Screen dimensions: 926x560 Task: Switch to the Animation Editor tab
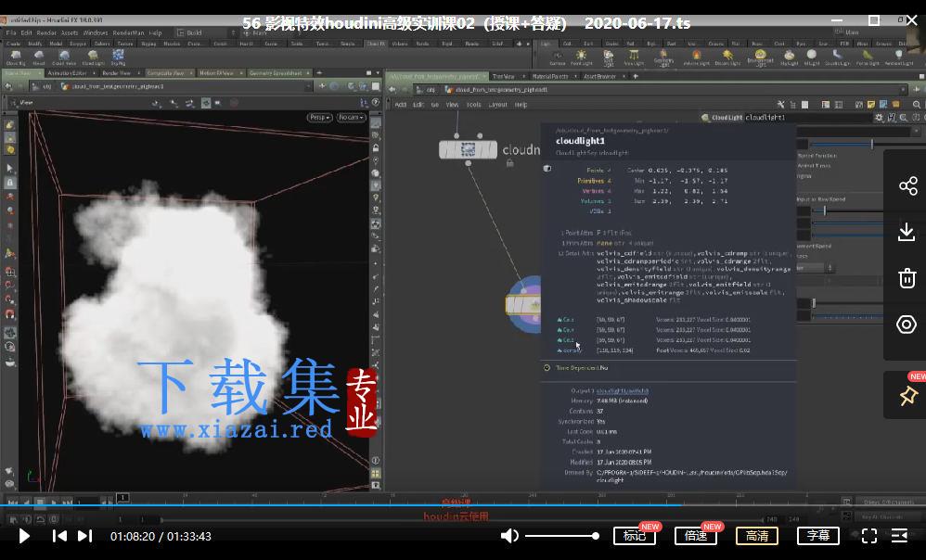tap(68, 73)
